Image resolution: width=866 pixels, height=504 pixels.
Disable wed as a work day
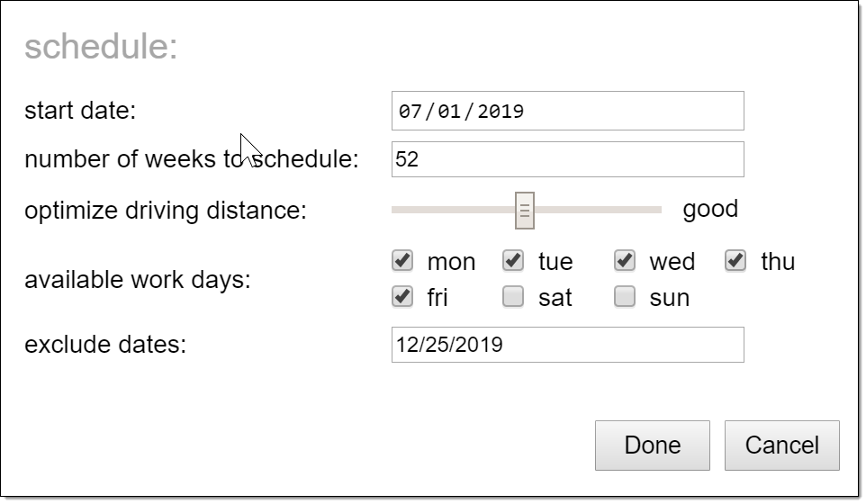coord(625,261)
